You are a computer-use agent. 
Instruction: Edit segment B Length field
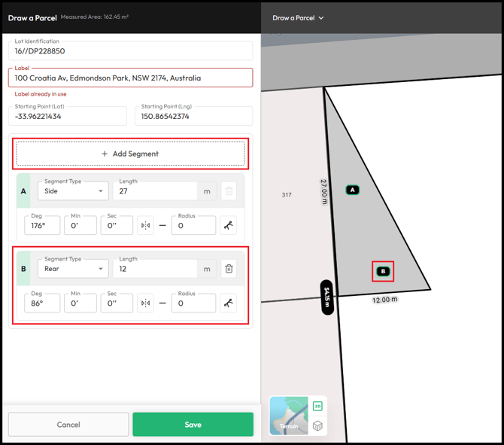[x=154, y=269]
